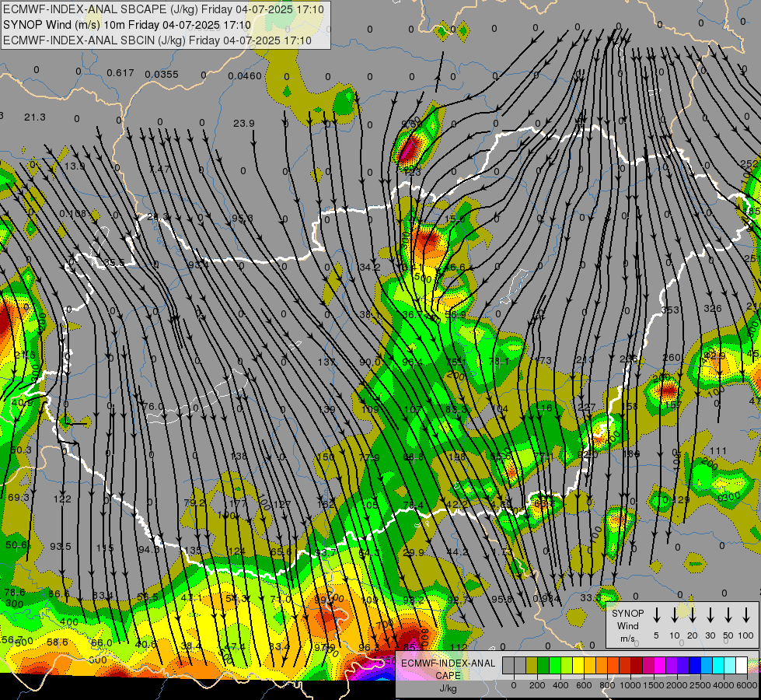The image size is (761, 700).
Task: Click the 2000 tick label on CAPE scale
Action: [677, 685]
